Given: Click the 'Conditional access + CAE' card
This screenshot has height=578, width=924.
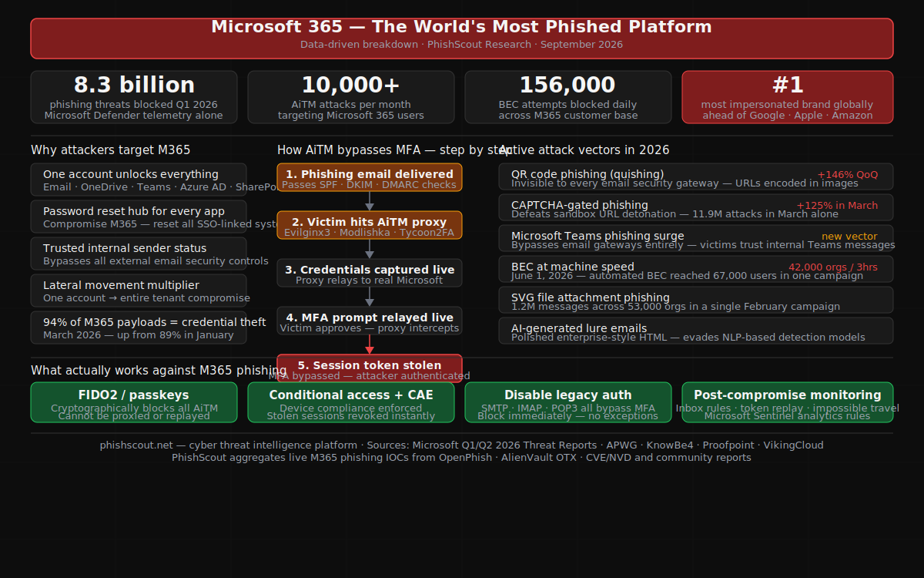Looking at the screenshot, I should [x=351, y=402].
